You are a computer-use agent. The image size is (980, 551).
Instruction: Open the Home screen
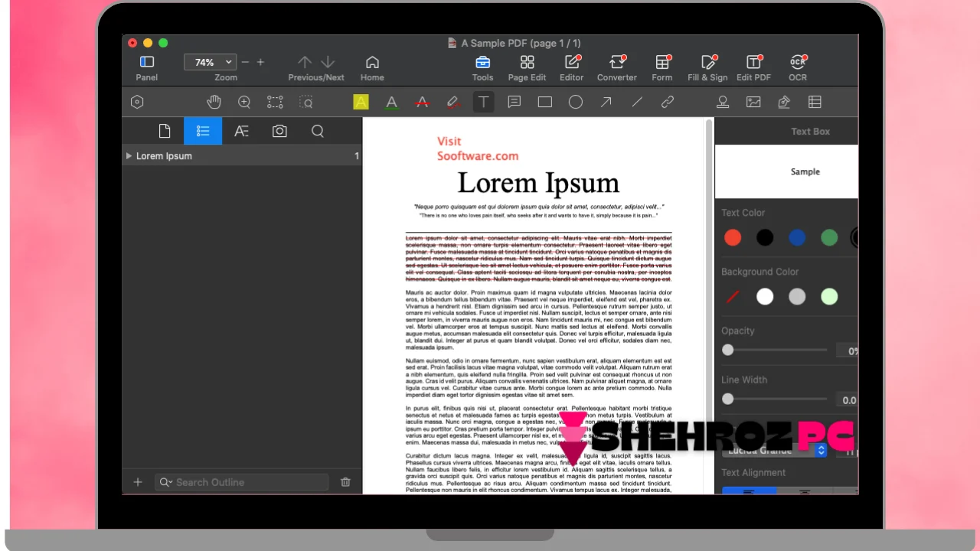(x=372, y=67)
